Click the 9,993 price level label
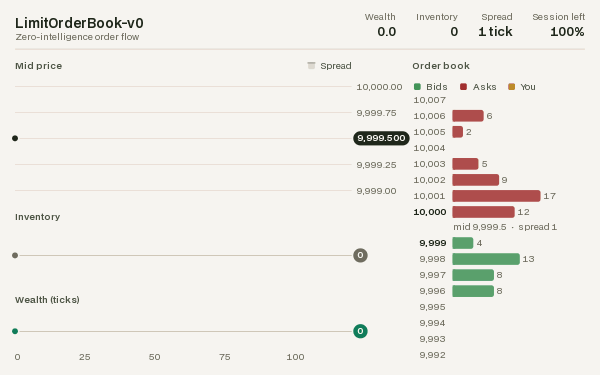 coord(432,339)
